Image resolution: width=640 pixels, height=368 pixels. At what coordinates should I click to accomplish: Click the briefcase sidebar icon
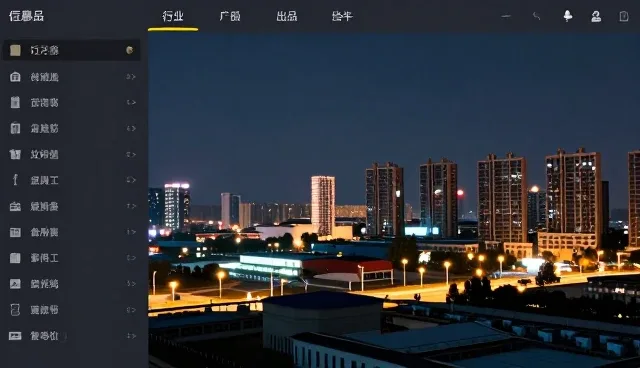coord(15,206)
